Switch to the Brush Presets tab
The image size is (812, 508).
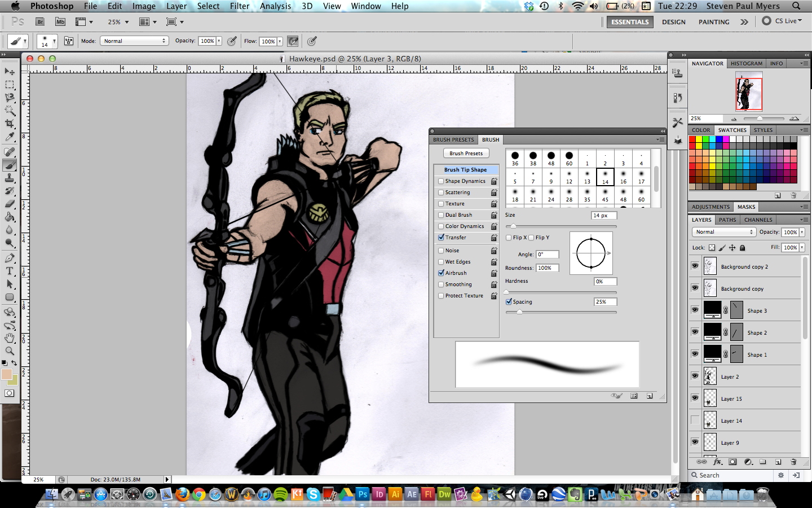tap(453, 139)
